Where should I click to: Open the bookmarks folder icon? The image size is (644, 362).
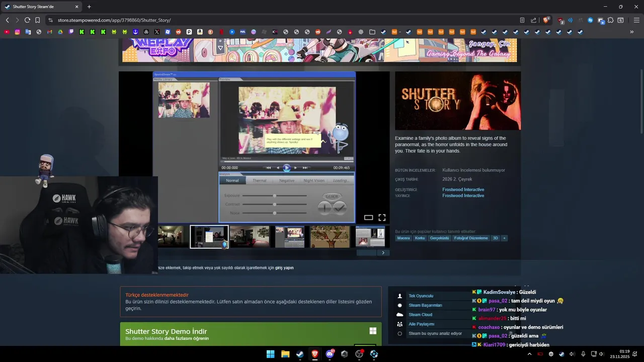point(372,32)
